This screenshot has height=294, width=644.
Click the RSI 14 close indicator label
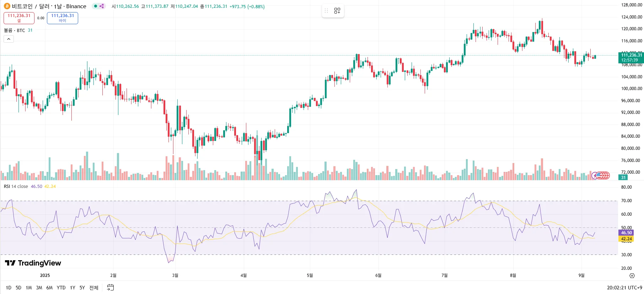click(x=16, y=187)
